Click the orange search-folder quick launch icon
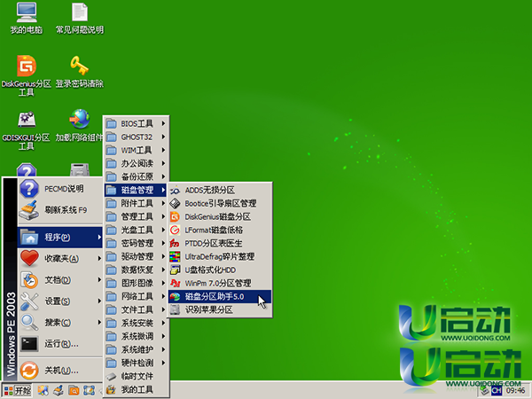532x399 pixels. pyautogui.click(x=74, y=390)
